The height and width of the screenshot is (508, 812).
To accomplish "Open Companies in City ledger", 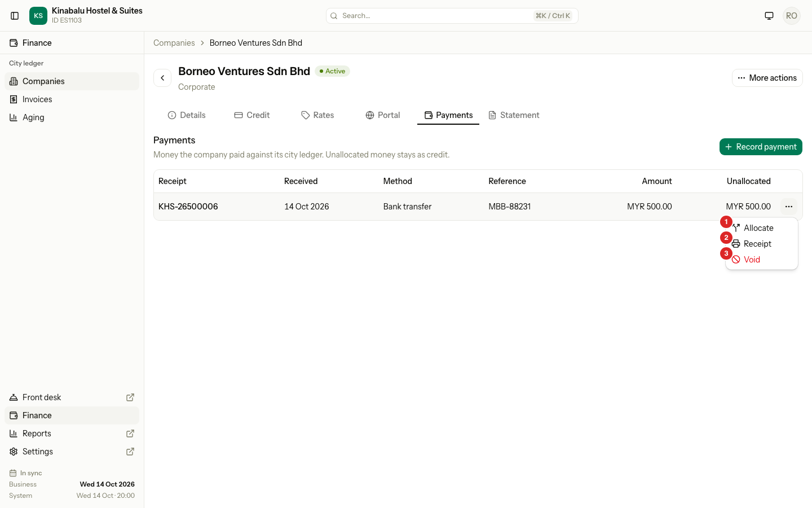I will click(72, 81).
